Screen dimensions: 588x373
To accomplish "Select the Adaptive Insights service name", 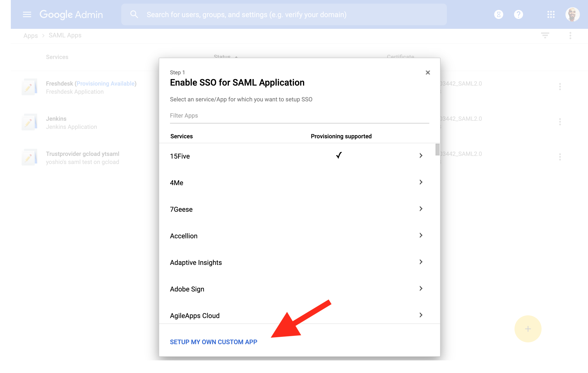I will [x=196, y=262].
